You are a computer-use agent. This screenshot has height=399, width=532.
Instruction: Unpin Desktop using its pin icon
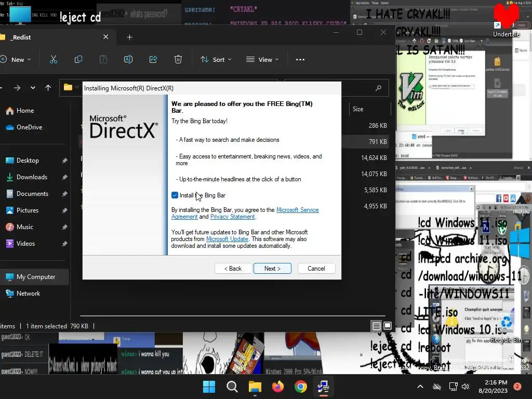pos(64,161)
